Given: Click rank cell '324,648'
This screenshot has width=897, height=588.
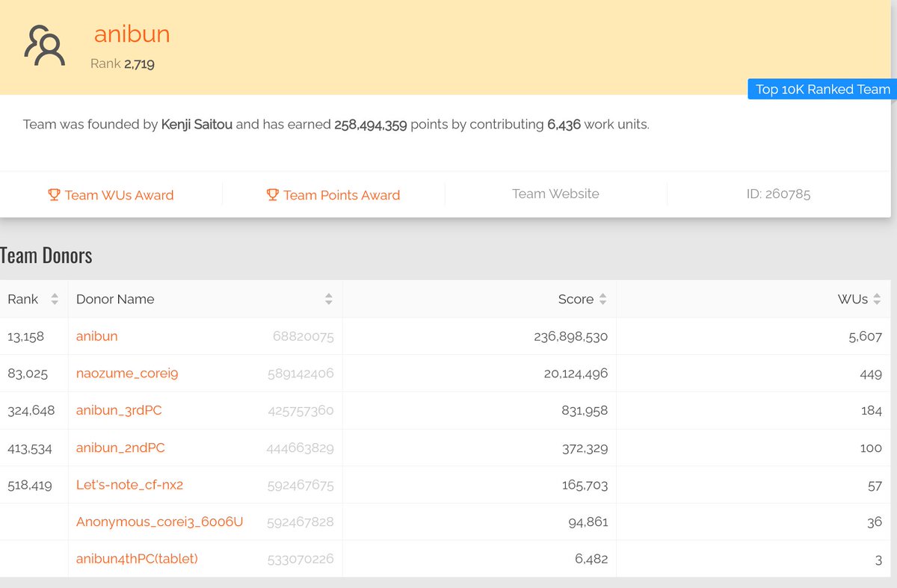Looking at the screenshot, I should (x=31, y=410).
